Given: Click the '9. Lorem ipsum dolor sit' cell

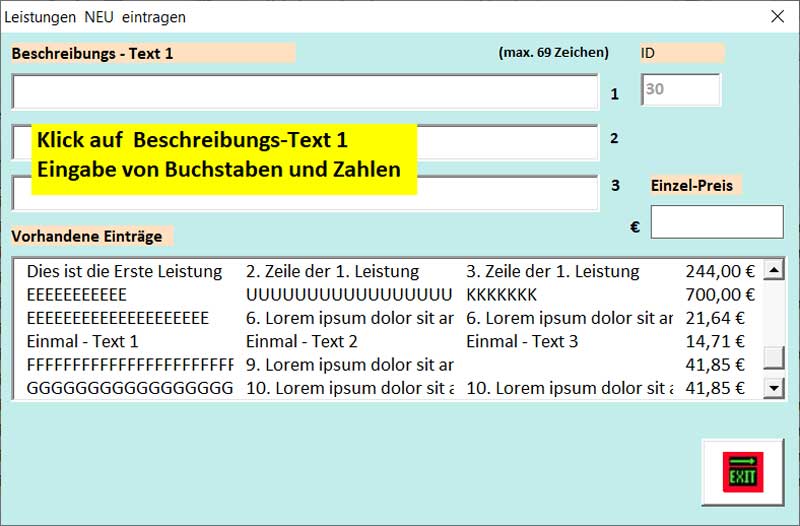Looking at the screenshot, I should [349, 365].
